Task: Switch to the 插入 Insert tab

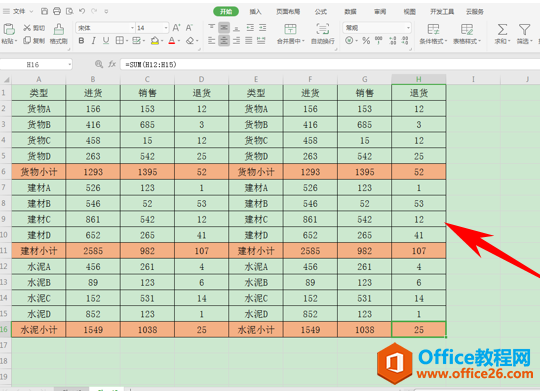Action: pos(256,12)
